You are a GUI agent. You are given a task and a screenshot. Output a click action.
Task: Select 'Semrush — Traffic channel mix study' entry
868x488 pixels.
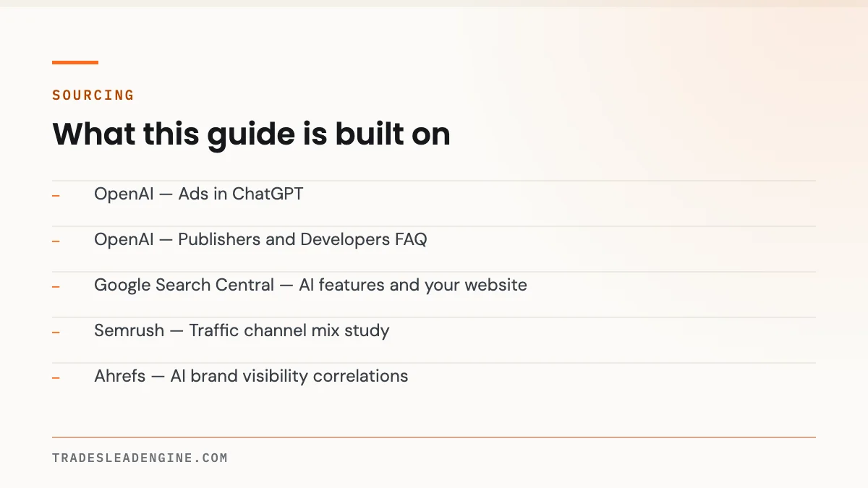242,330
